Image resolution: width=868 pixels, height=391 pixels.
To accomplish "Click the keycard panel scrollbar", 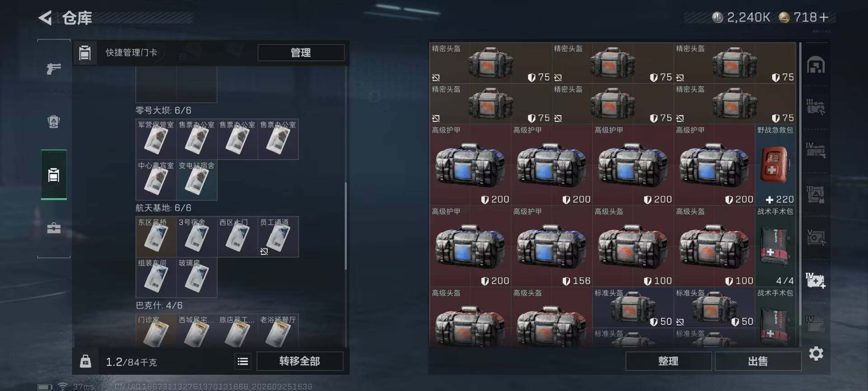I will [x=346, y=225].
